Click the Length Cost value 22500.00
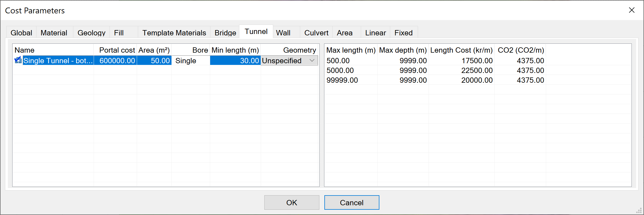The width and height of the screenshot is (644, 215). click(x=477, y=70)
